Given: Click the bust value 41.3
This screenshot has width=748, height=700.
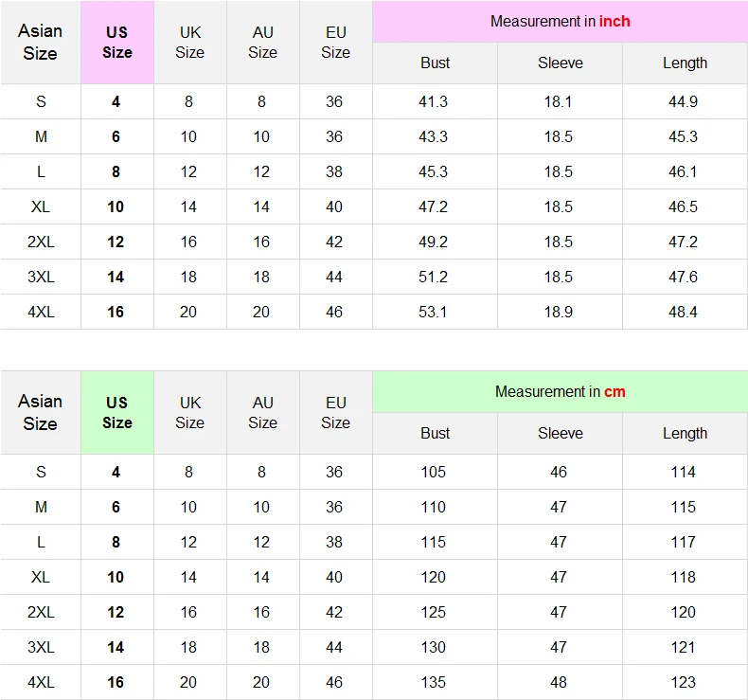Looking at the screenshot, I should pos(433,101).
